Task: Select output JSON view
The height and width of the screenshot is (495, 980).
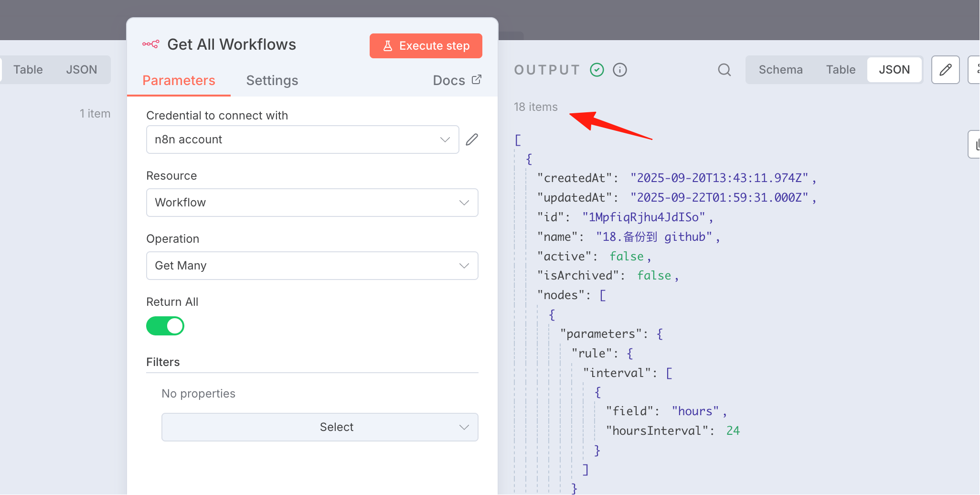Action: pyautogui.click(x=894, y=70)
